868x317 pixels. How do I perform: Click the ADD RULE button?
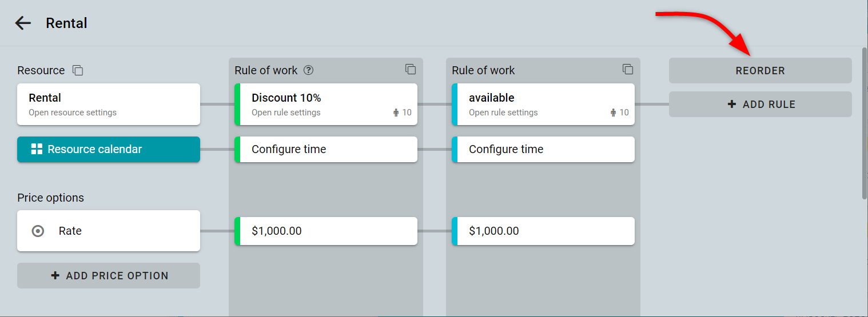point(760,105)
